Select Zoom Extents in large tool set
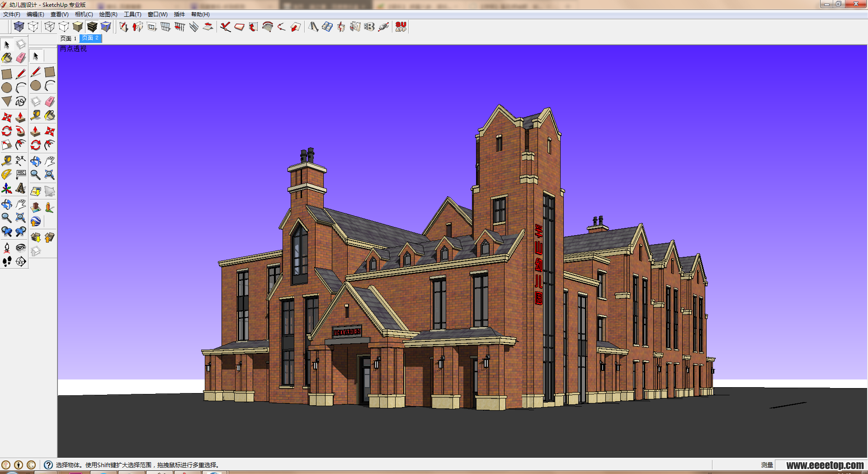Viewport: 868px width, 474px height. click(x=21, y=218)
